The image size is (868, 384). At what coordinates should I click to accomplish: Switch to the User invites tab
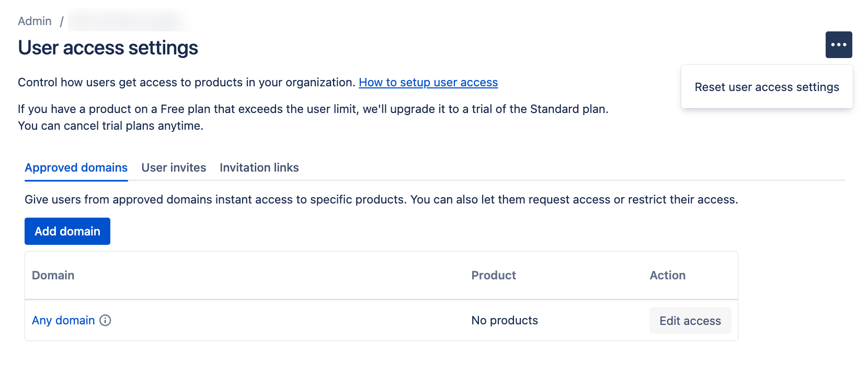pyautogui.click(x=174, y=167)
